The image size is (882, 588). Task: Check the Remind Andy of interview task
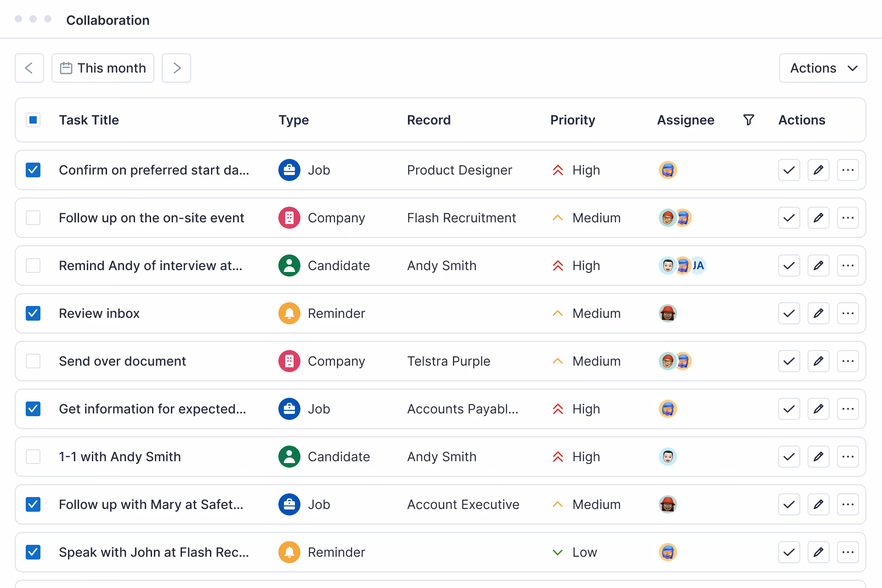(33, 266)
